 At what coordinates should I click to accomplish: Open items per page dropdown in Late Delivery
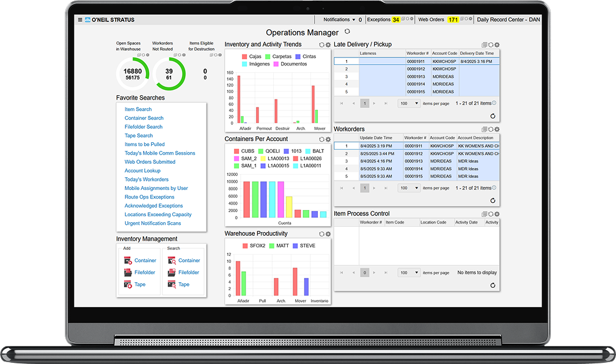pos(409,103)
